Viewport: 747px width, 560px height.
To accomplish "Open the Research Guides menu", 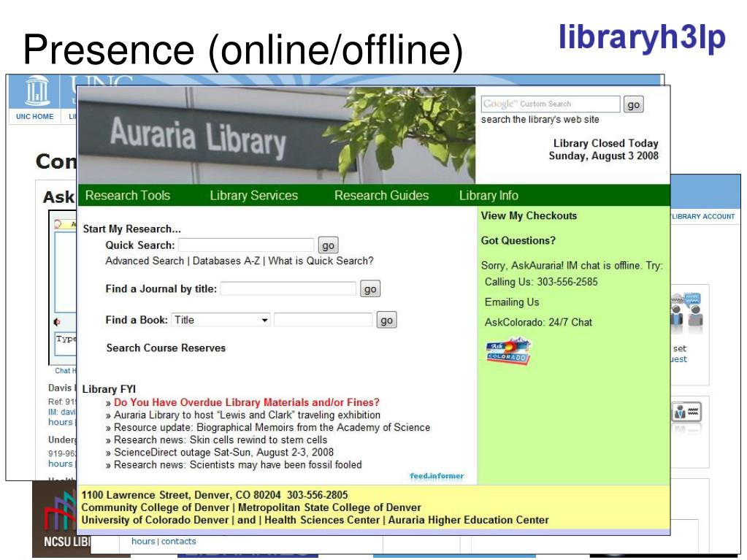I will (382, 195).
